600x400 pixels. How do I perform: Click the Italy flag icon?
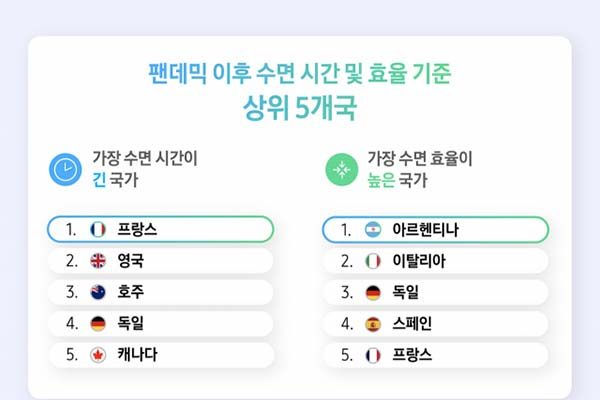(x=374, y=261)
